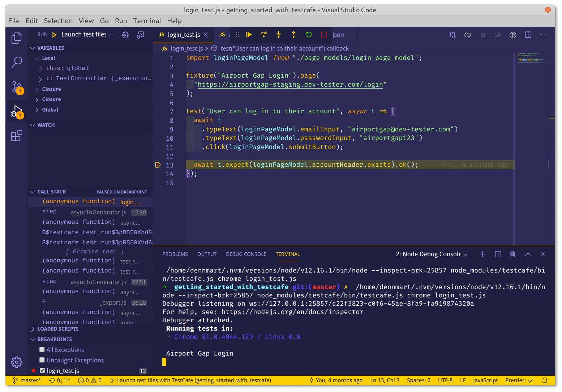Collapse the CALL STACK section

(x=90, y=192)
